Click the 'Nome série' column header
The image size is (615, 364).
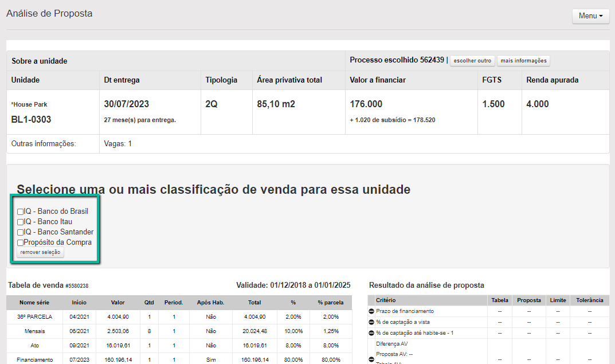(35, 302)
